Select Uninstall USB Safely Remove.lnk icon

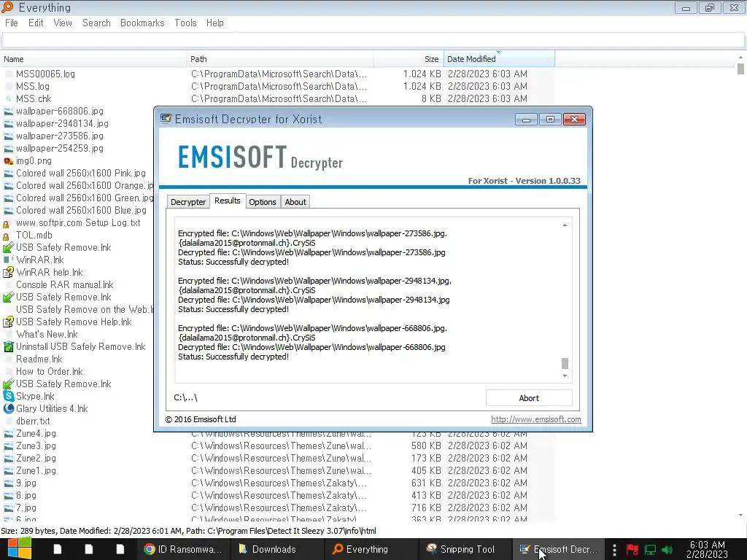tap(9, 346)
